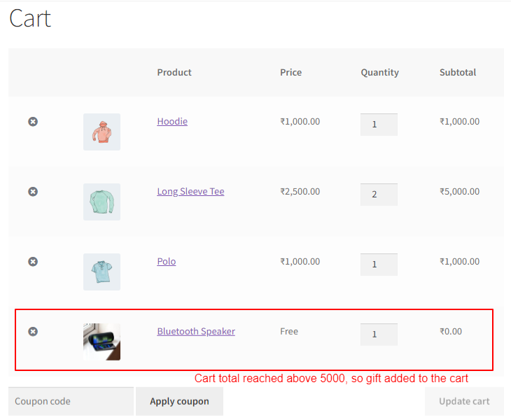Open the Bluetooth Speaker thumbnail image
Screen dimensions: 511x420
click(101, 342)
